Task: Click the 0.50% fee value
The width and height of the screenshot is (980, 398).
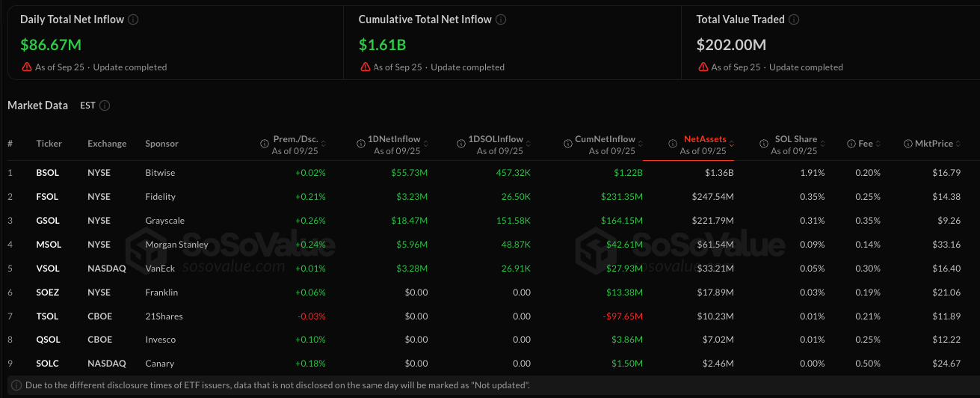Action: [x=868, y=364]
